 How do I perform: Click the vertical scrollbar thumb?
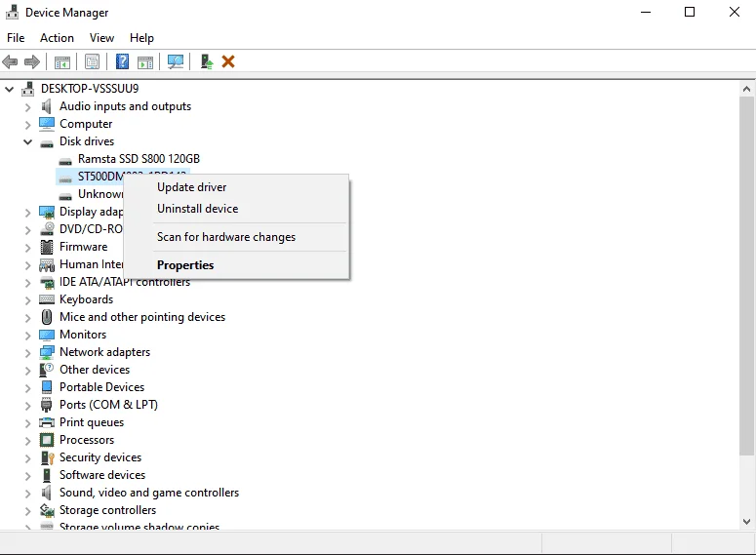[746, 276]
